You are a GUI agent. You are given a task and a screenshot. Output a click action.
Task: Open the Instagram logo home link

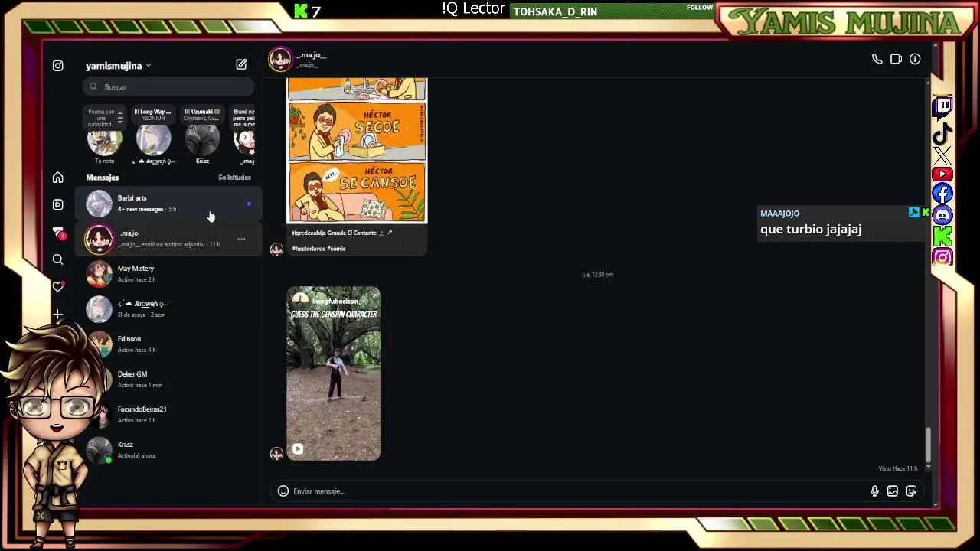click(x=58, y=66)
